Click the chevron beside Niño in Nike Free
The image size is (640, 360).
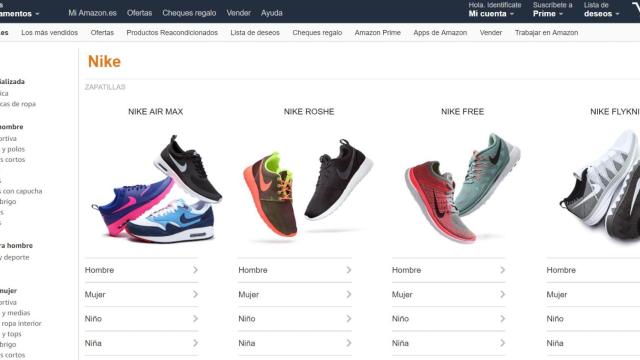coord(503,319)
